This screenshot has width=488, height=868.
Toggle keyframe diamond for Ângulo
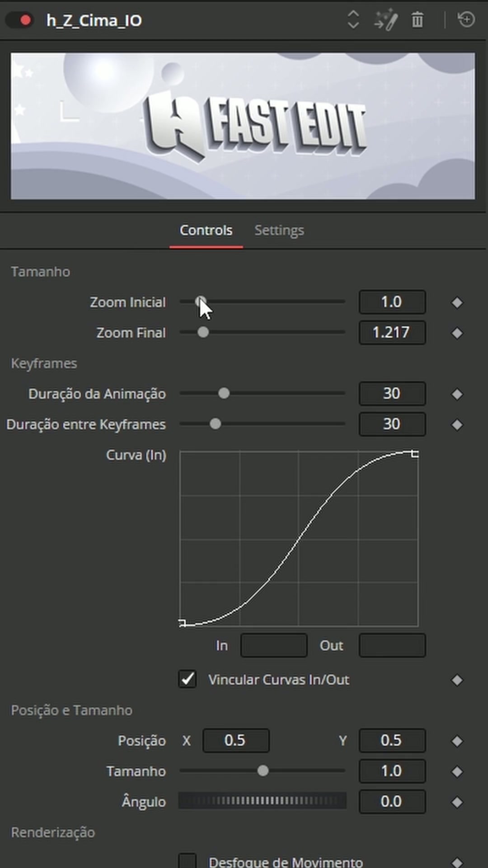click(457, 802)
